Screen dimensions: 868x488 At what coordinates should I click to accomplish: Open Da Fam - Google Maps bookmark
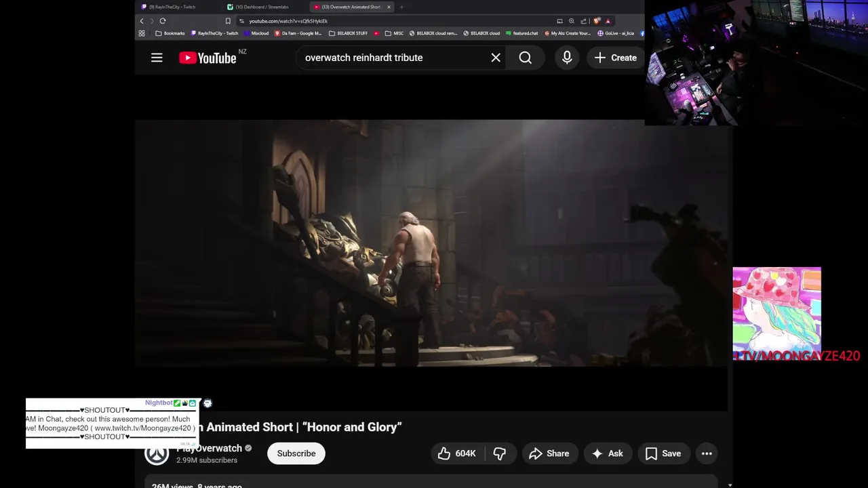[298, 33]
